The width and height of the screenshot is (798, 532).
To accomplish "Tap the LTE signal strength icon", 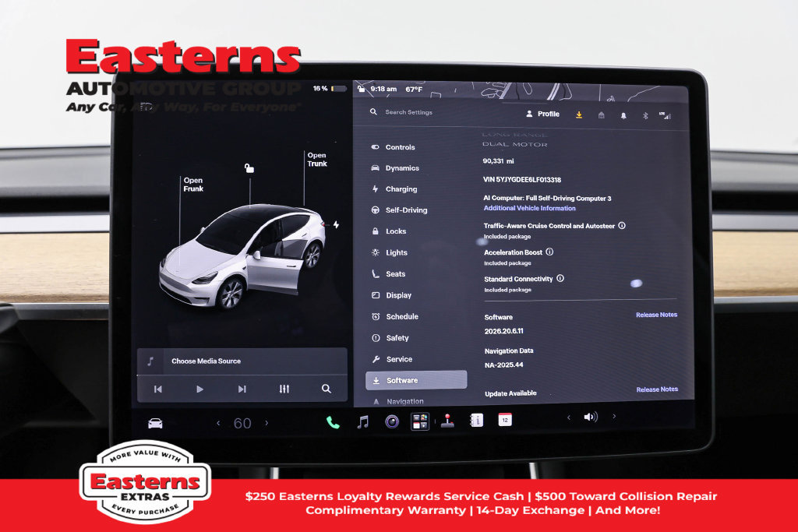I will pos(665,115).
